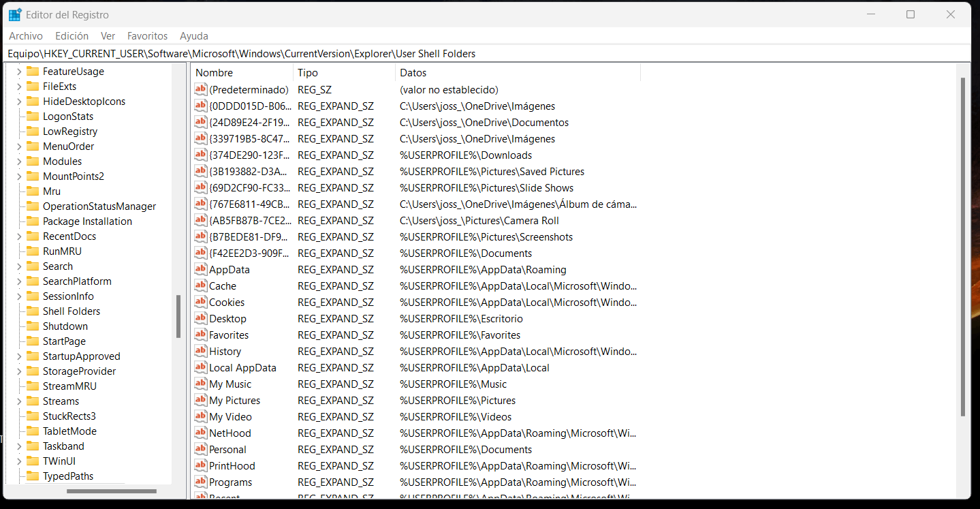Click the folder icon next to MountPoints2

point(33,176)
